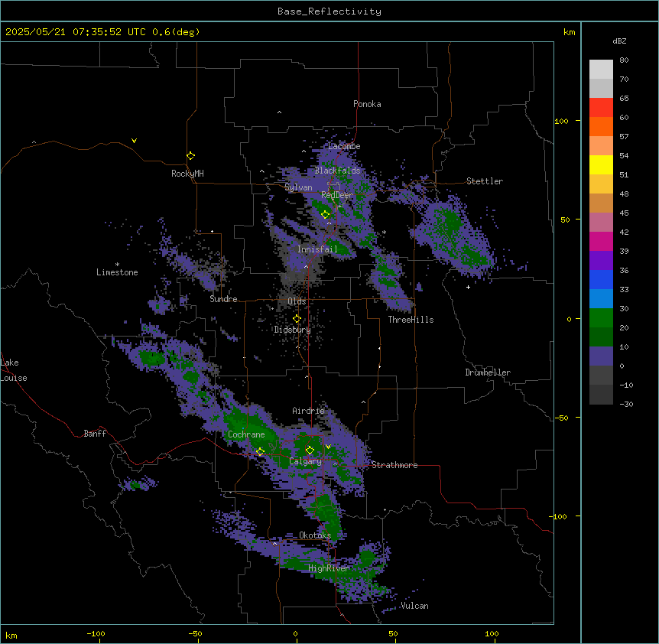Select the white plus marker north of Drumheller
This screenshot has width=659, height=644.
[468, 287]
